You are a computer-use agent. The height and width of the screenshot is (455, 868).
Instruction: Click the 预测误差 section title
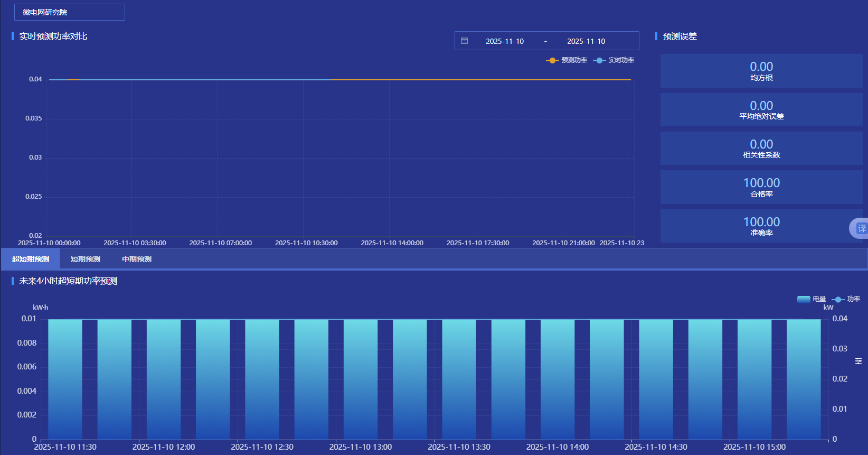point(680,36)
